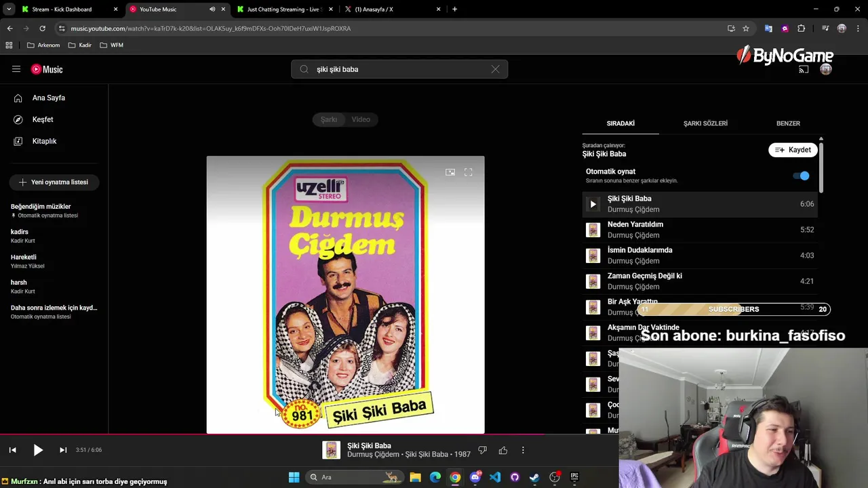Open the harsh playlist

(x=54, y=286)
